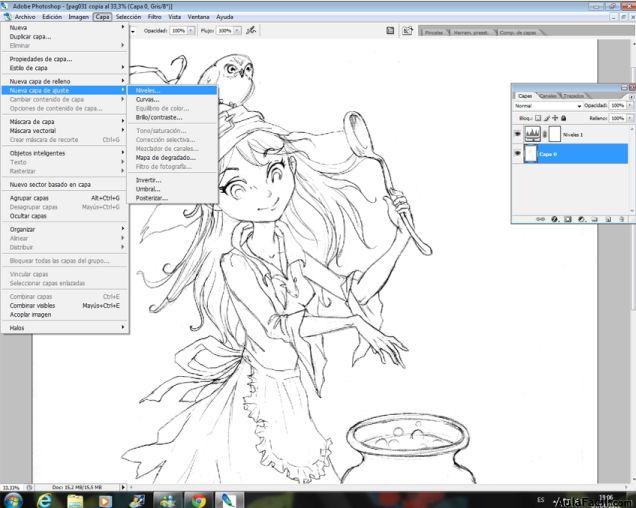
Task: Click link layers icon at panel bottom
Action: 540,219
